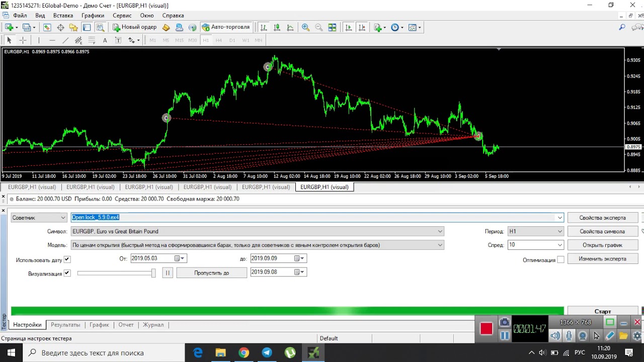Tile windows with the grid icon
The height and width of the screenshot is (362, 644).
coord(332,28)
